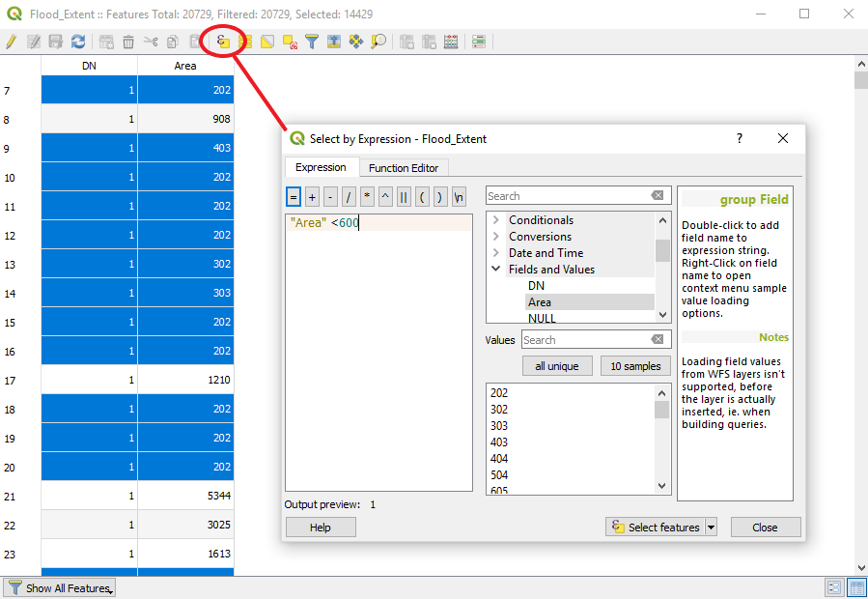Open Show All Features filter menu

[x=60, y=587]
